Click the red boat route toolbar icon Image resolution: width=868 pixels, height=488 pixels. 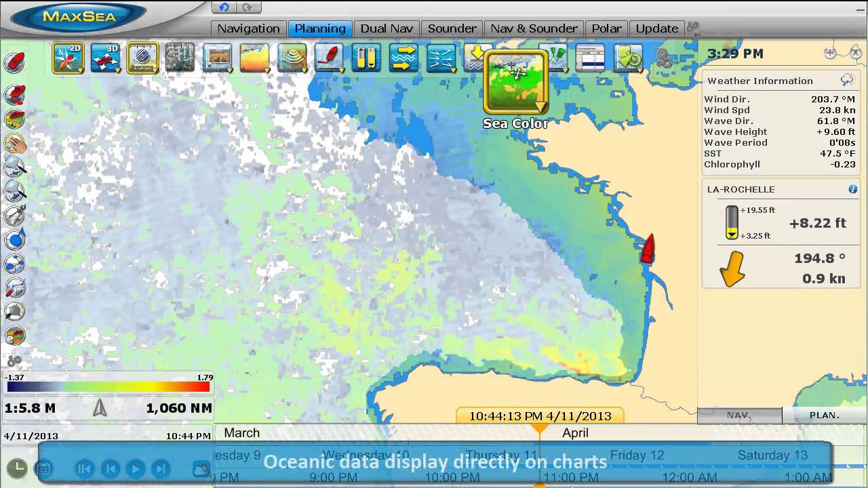coord(329,58)
